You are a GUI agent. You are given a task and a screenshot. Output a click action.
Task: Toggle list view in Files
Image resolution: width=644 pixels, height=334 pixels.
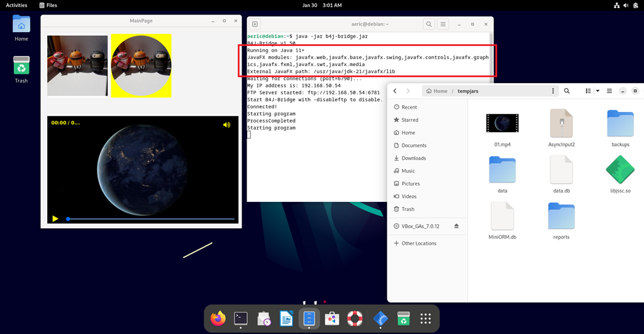click(588, 91)
